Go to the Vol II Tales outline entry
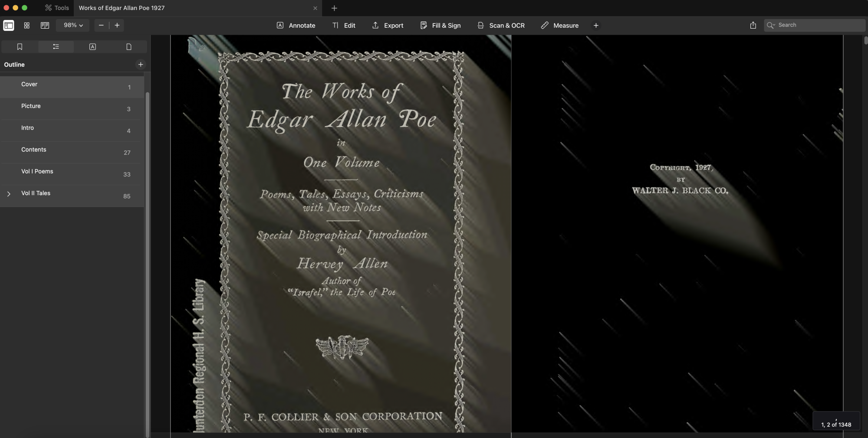 (72, 196)
